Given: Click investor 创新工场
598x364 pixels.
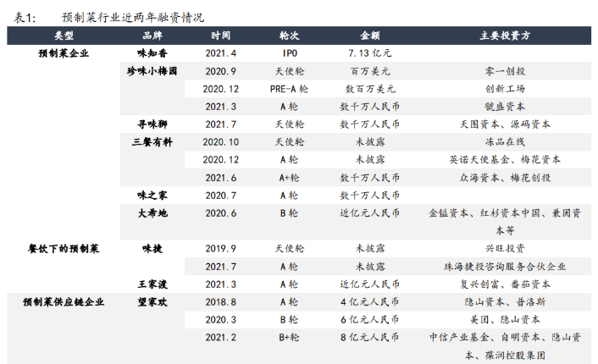Looking at the screenshot, I should 505,89.
